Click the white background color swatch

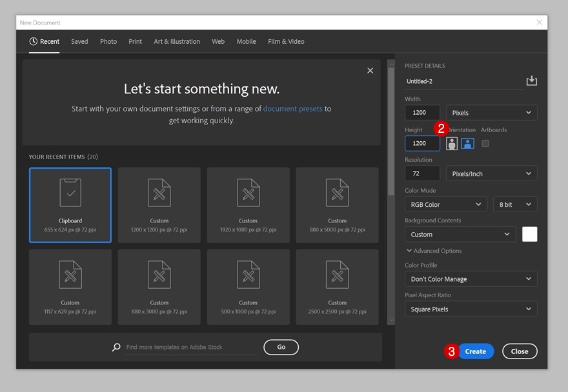click(529, 234)
